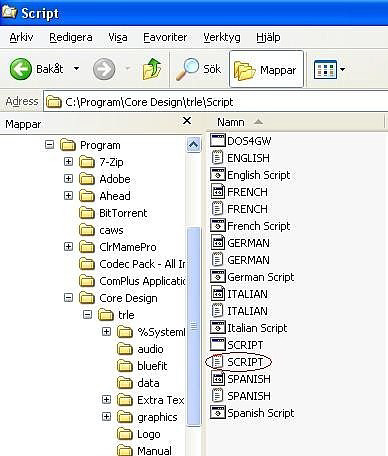Screen dimensions: 388x456
Task: Expand the Adobe folder node
Action: (68, 179)
